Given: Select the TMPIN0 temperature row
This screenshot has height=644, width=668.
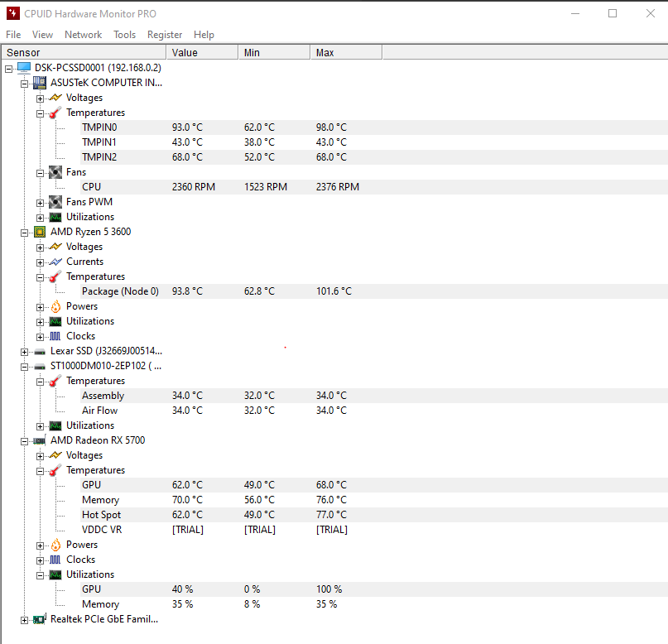Looking at the screenshot, I should (374, 127).
